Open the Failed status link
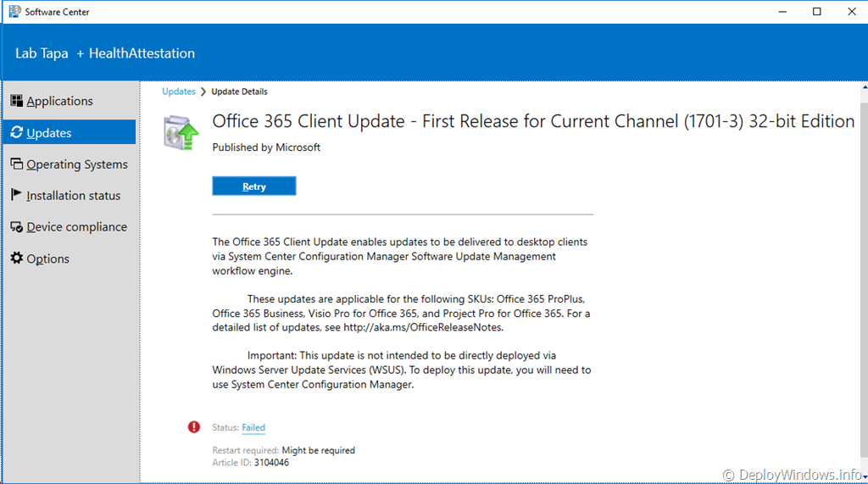The image size is (868, 484). pos(253,428)
